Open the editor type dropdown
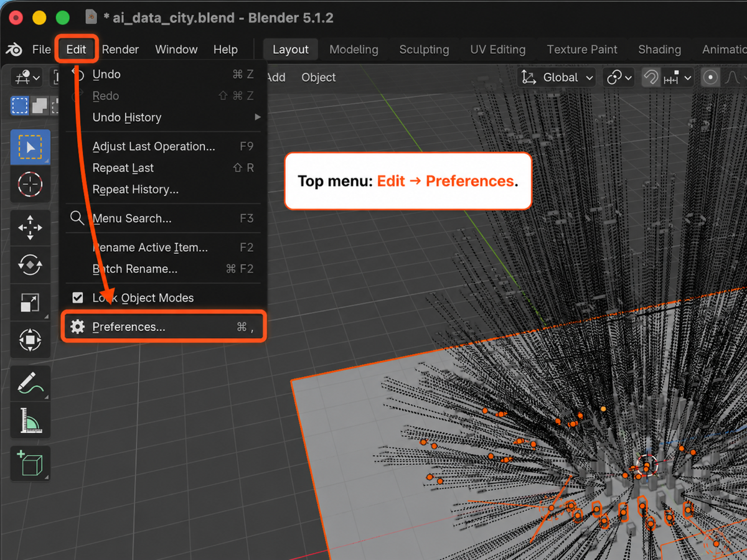 27,78
